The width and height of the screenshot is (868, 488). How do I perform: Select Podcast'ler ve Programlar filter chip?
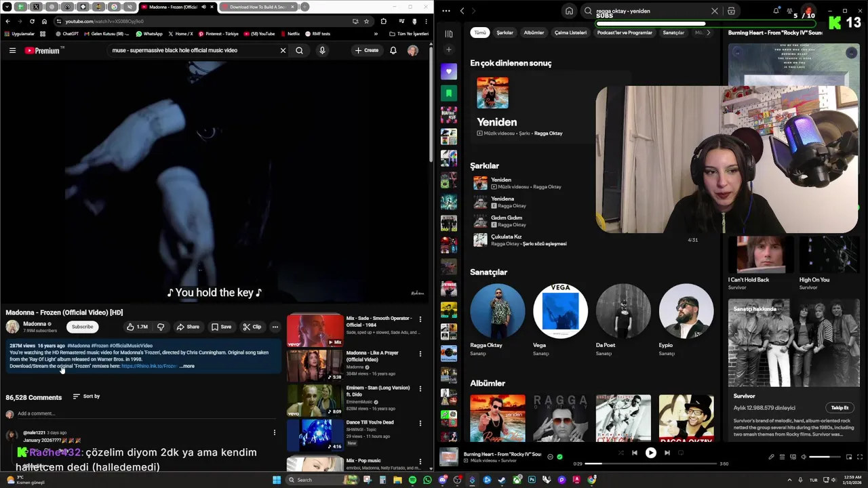click(625, 33)
